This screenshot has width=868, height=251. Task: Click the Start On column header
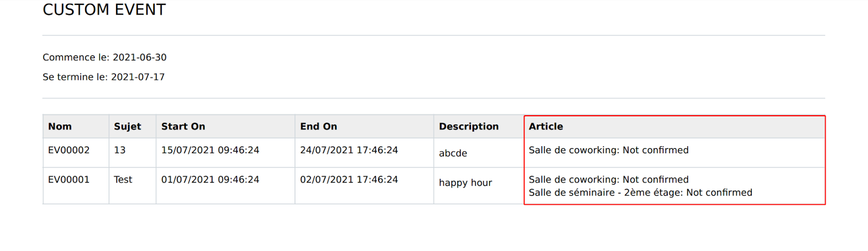(x=183, y=126)
